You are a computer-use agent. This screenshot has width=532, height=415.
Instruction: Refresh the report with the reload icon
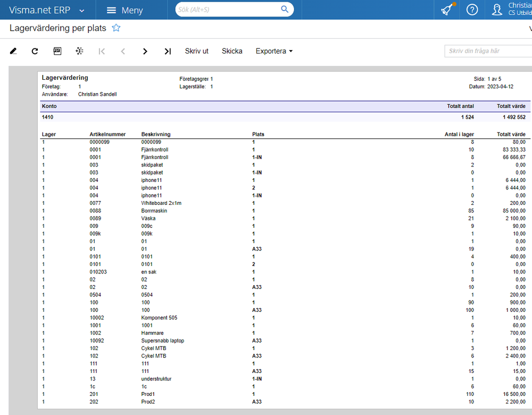click(x=35, y=51)
